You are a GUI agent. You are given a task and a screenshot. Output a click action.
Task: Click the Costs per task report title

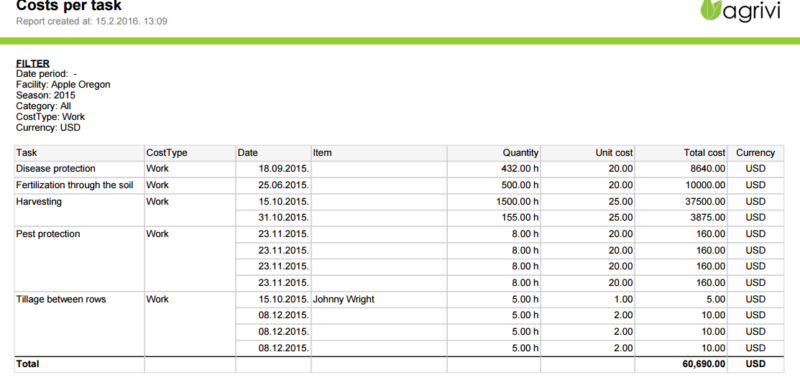point(69,6)
